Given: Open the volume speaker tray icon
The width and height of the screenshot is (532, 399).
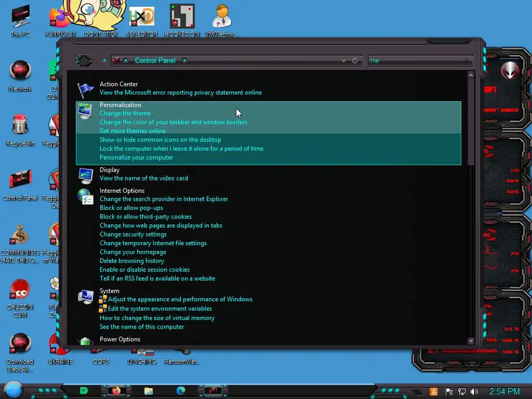Looking at the screenshot, I should 474,392.
